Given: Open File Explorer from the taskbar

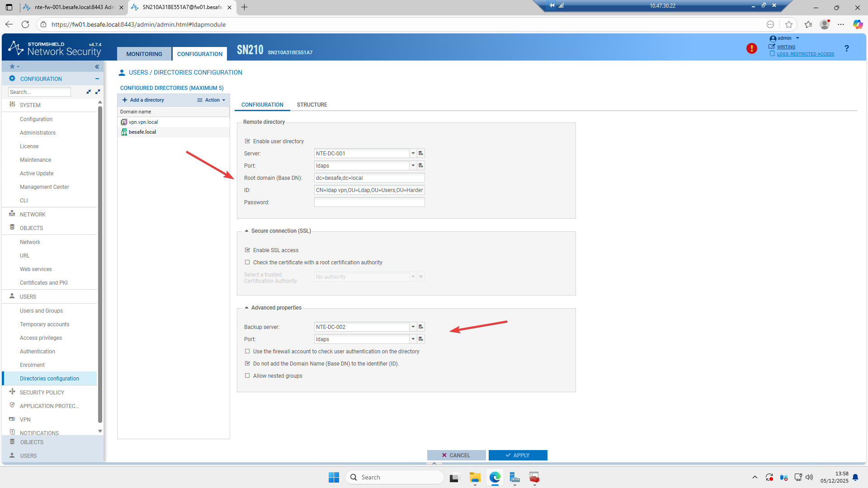Looking at the screenshot, I should click(x=475, y=477).
